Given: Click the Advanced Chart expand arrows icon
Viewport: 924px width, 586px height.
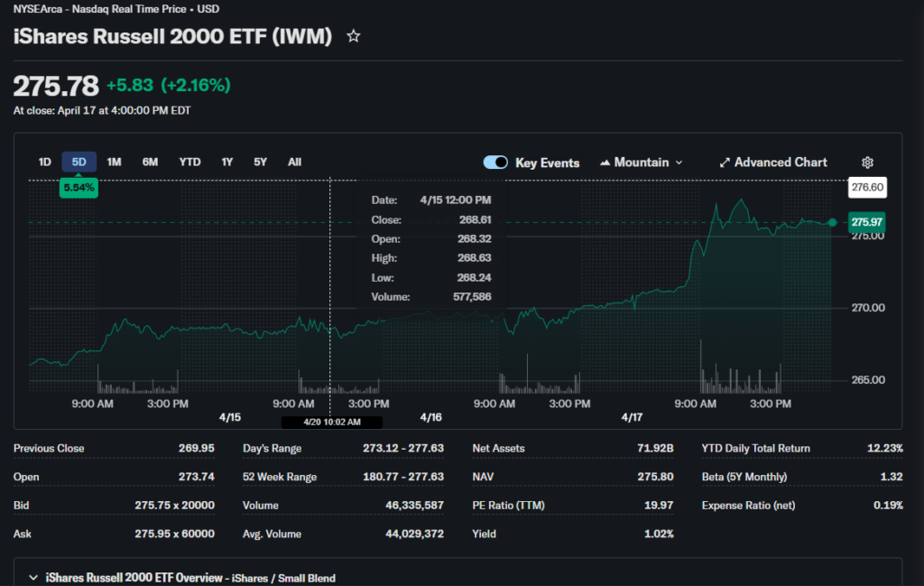Looking at the screenshot, I should coord(724,163).
